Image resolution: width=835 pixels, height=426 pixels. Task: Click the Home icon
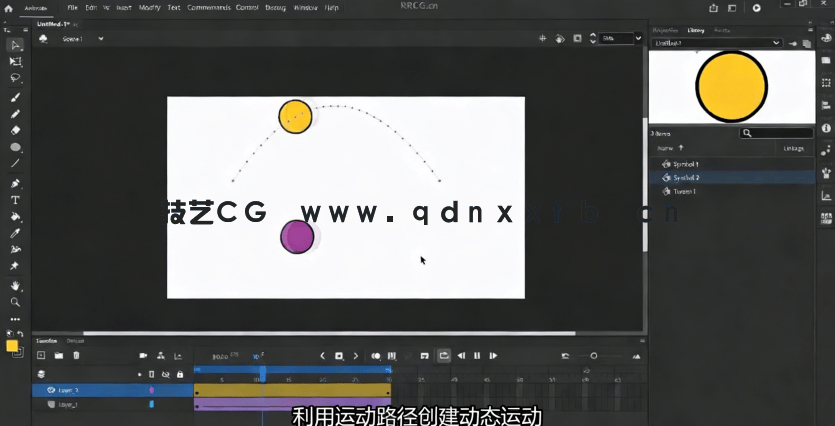[x=8, y=8]
